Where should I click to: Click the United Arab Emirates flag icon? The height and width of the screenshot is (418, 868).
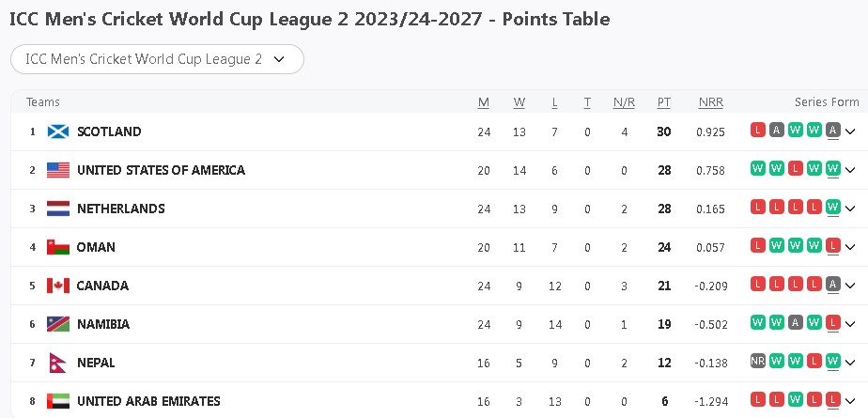point(58,401)
